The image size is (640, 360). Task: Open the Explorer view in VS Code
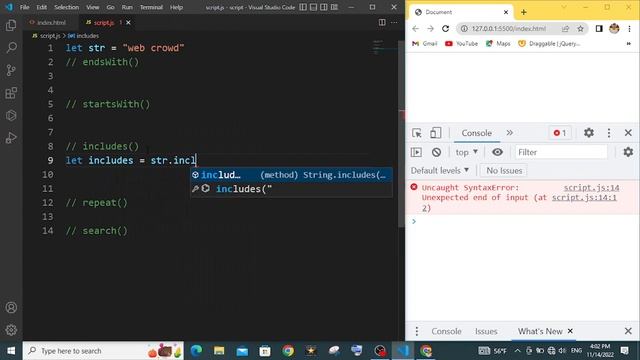[x=11, y=25]
